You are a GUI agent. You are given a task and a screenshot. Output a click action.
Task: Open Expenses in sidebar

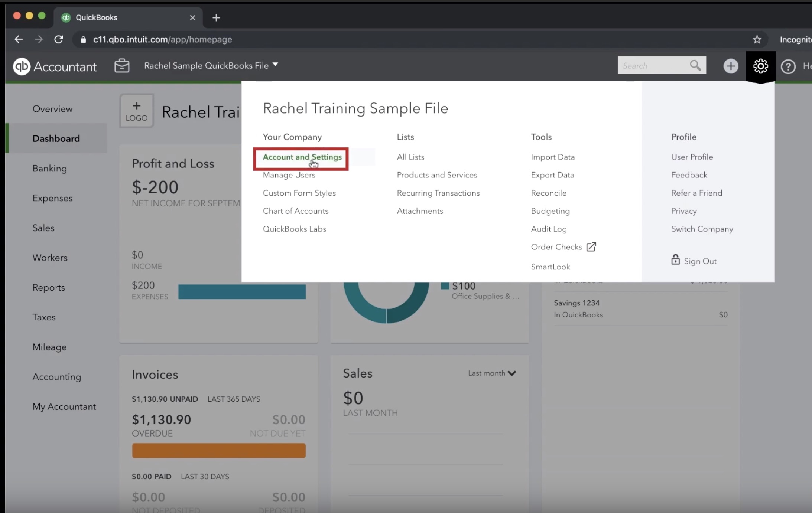pyautogui.click(x=52, y=198)
